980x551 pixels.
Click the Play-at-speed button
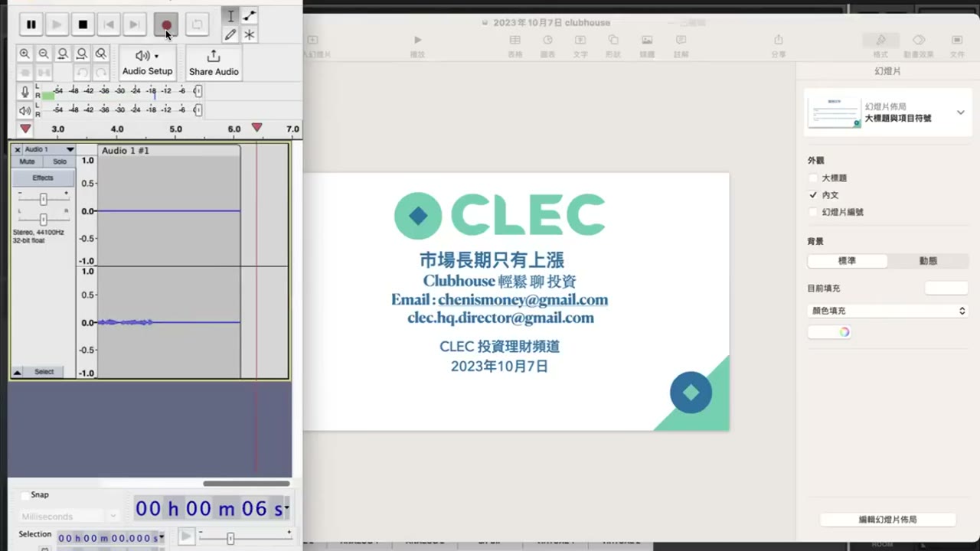186,537
